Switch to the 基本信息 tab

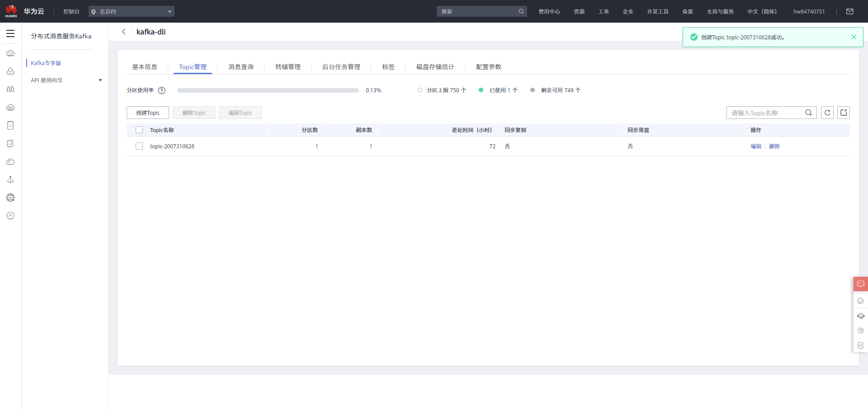(145, 67)
